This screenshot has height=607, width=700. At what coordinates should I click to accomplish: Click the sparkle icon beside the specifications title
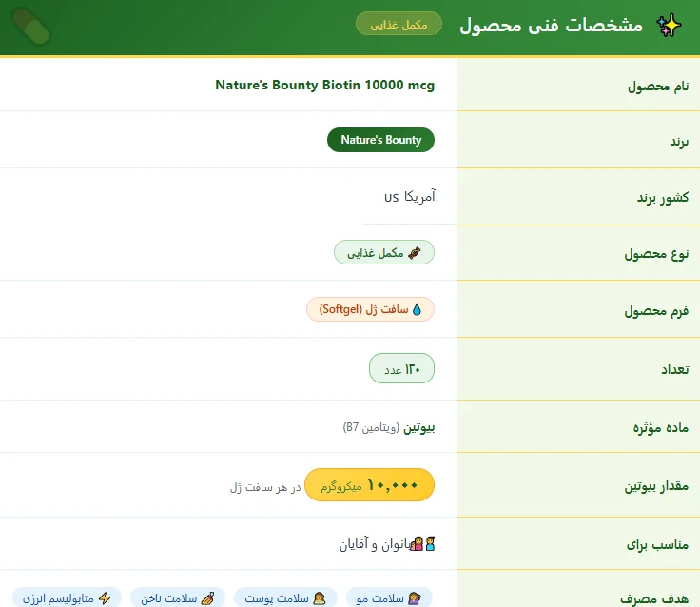(669, 25)
